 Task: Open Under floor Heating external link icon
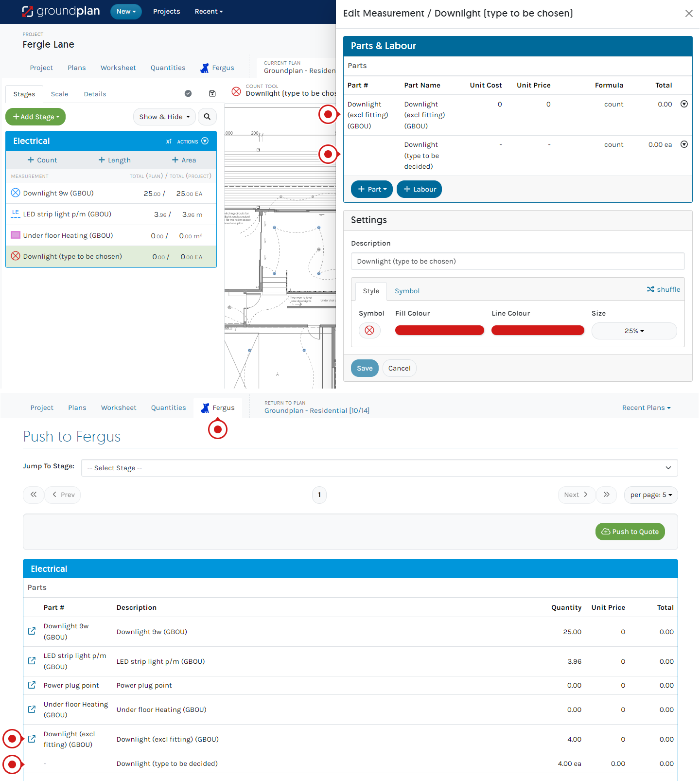pos(32,710)
